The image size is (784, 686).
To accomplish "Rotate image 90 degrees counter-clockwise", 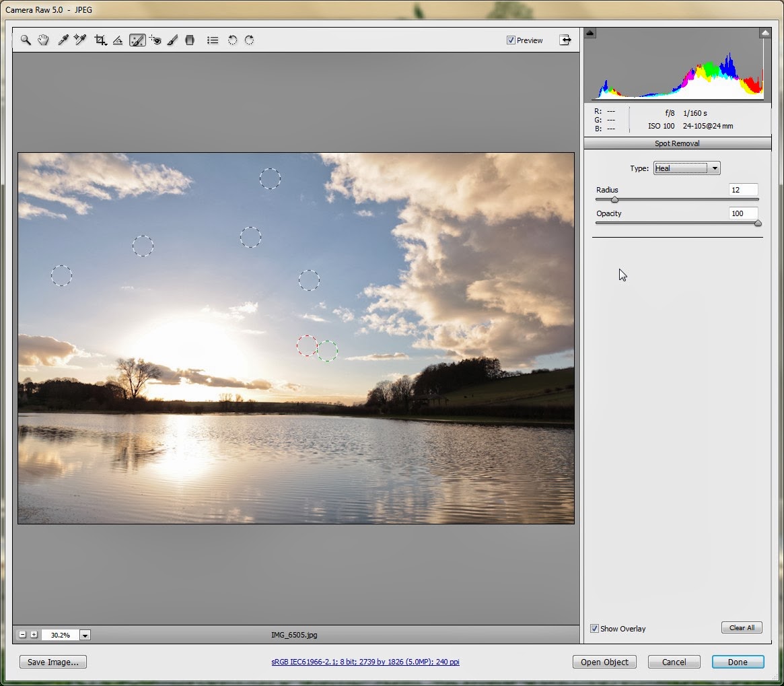I will tap(232, 40).
